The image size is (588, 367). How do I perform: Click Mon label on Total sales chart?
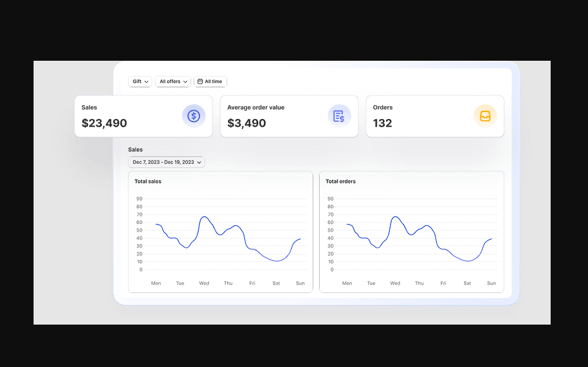pos(156,283)
